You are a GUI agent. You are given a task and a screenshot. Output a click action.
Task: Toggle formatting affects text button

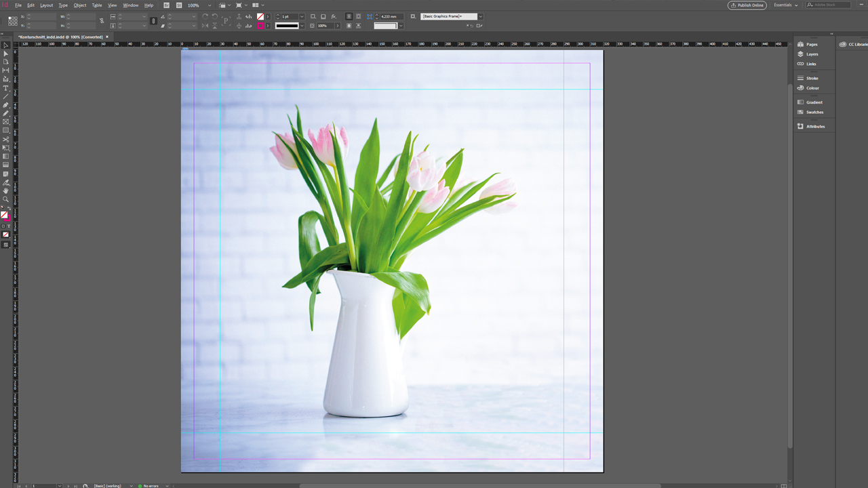pos(9,226)
